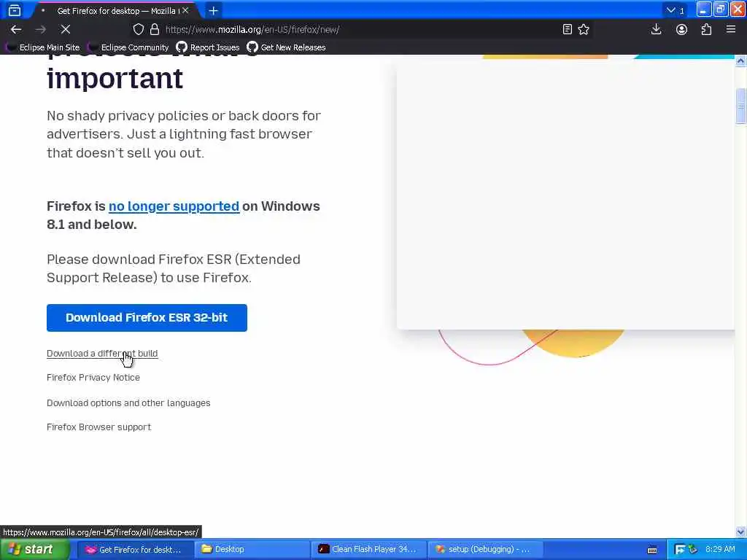Click the blue flag system tray icon
This screenshot has height=560, width=747.
pyautogui.click(x=679, y=550)
